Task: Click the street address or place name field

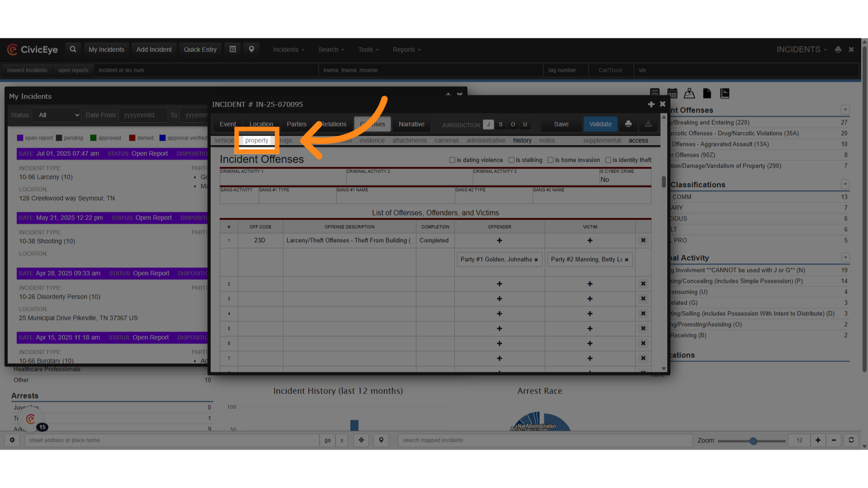Action: coord(172,440)
